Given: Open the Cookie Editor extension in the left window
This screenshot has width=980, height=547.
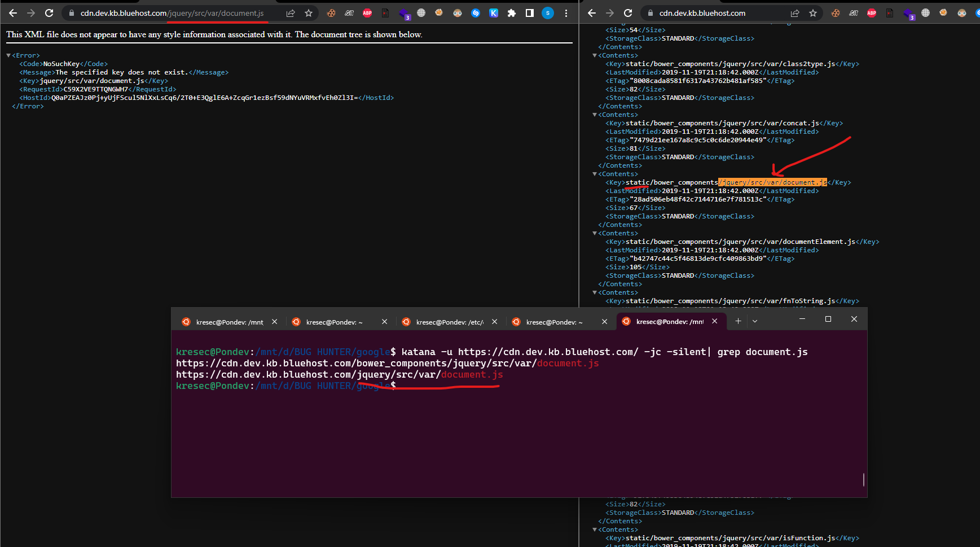Looking at the screenshot, I should (x=332, y=13).
